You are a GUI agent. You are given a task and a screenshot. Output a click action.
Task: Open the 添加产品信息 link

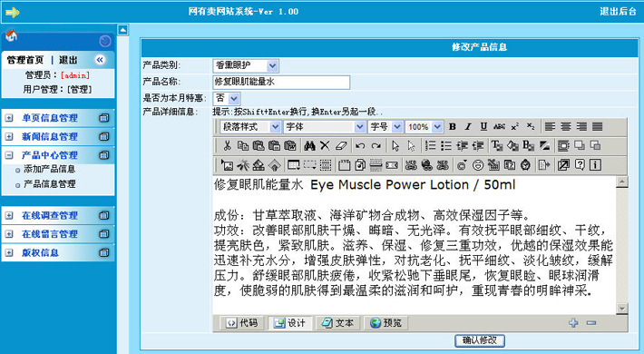pyautogui.click(x=49, y=169)
